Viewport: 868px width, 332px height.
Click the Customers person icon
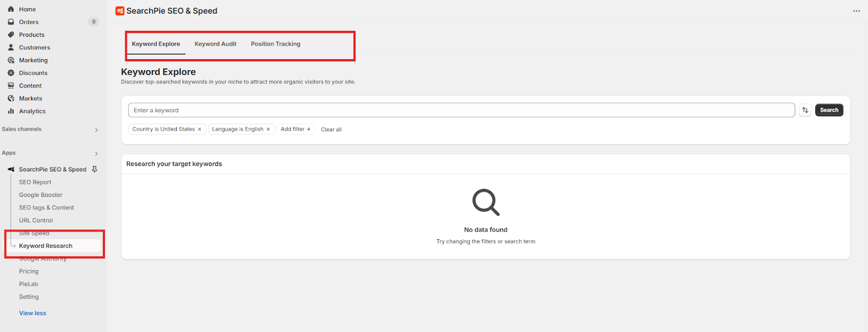pos(11,48)
